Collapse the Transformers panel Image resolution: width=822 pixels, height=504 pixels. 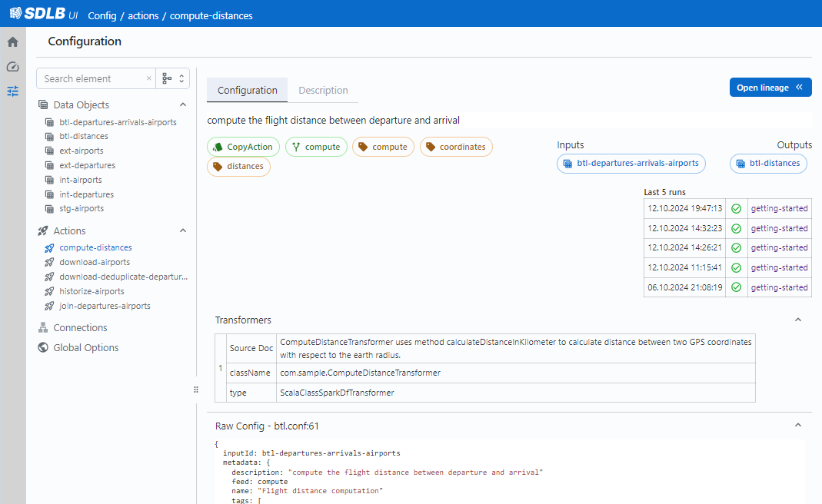click(797, 320)
